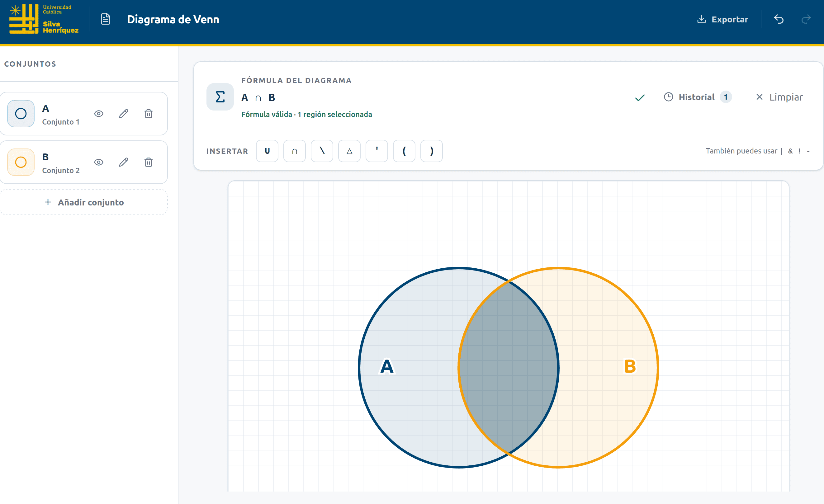Click the Universidad Católica Silva Henríquez logo
The width and height of the screenshot is (824, 504).
tap(44, 19)
